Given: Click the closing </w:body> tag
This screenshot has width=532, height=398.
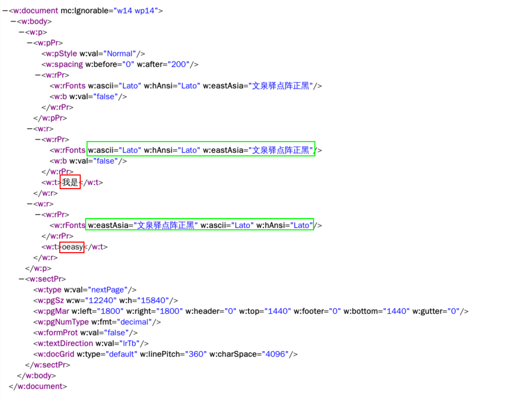Looking at the screenshot, I should [36, 376].
